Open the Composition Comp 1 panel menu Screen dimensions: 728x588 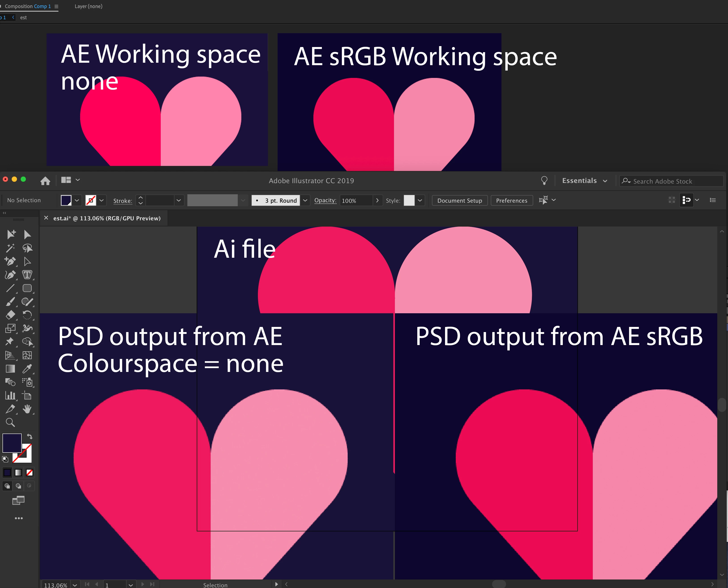click(57, 6)
